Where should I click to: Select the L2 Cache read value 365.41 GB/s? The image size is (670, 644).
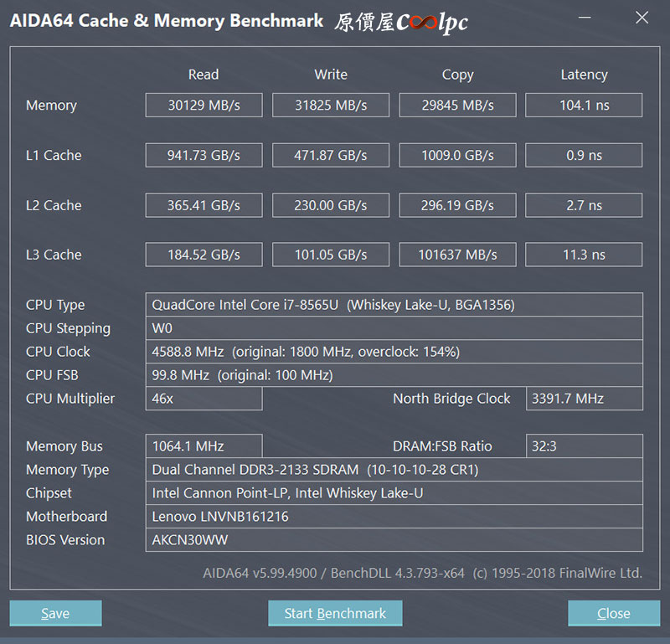tap(204, 205)
